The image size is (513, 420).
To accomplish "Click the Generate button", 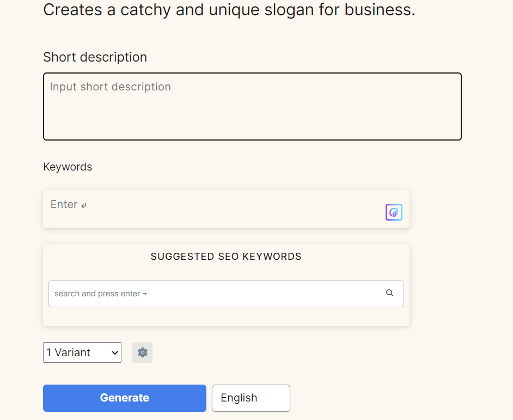I will coord(125,398).
